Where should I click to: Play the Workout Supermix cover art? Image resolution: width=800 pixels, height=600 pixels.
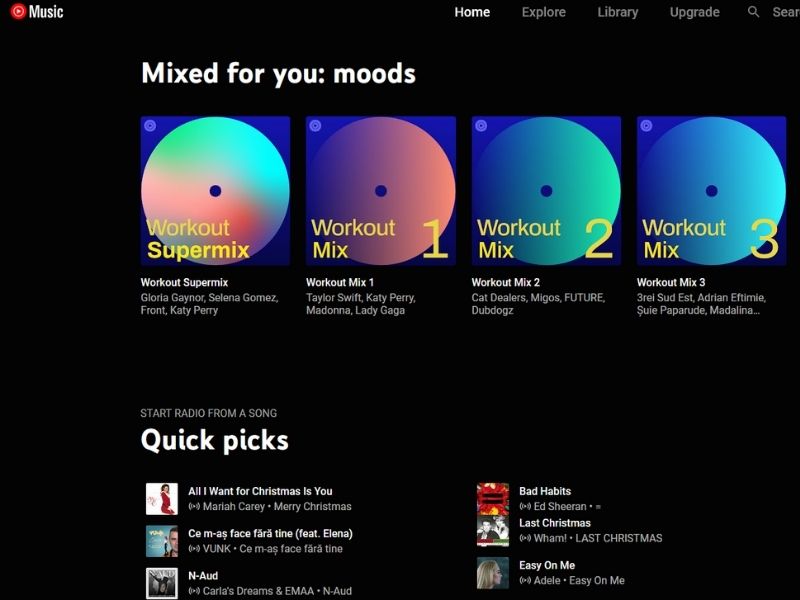click(215, 191)
